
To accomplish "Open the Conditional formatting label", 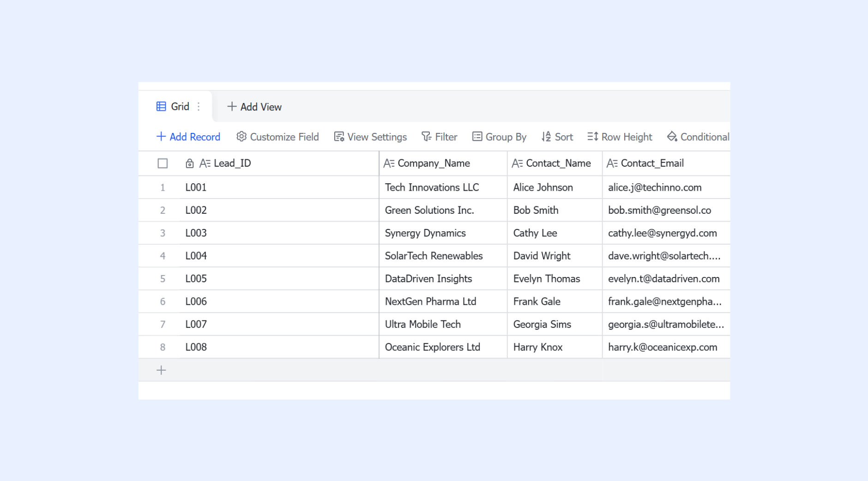I will pos(705,137).
